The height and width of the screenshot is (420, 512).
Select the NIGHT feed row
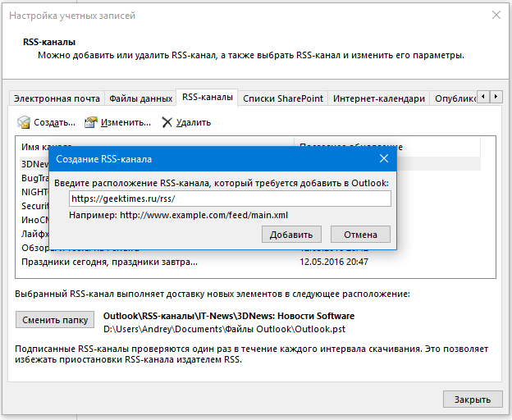[34, 192]
